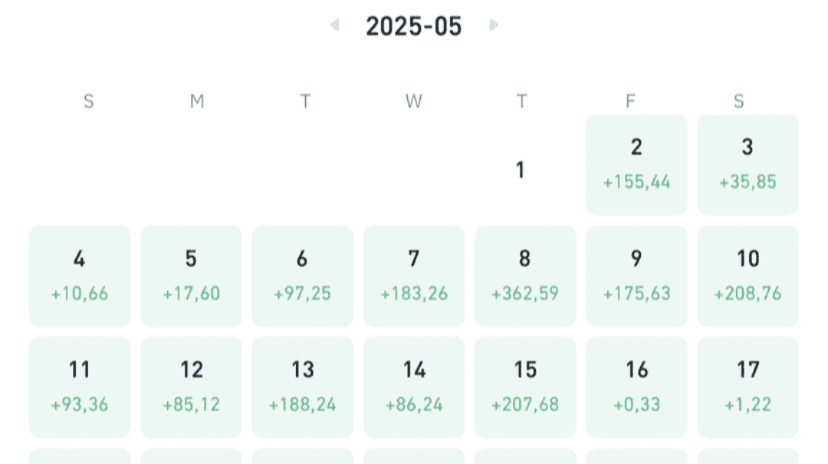The image size is (828, 464).
Task: Open day 13 showing +188,24
Action: coord(303,387)
